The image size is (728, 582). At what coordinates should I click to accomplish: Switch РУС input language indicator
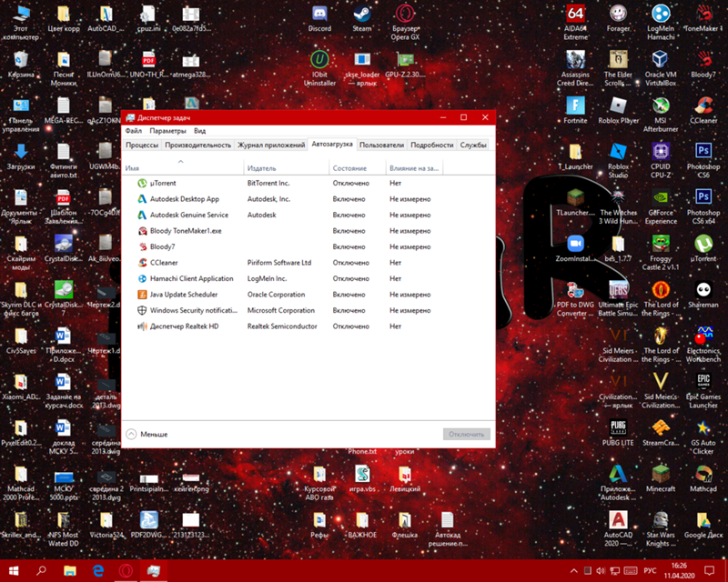650,571
